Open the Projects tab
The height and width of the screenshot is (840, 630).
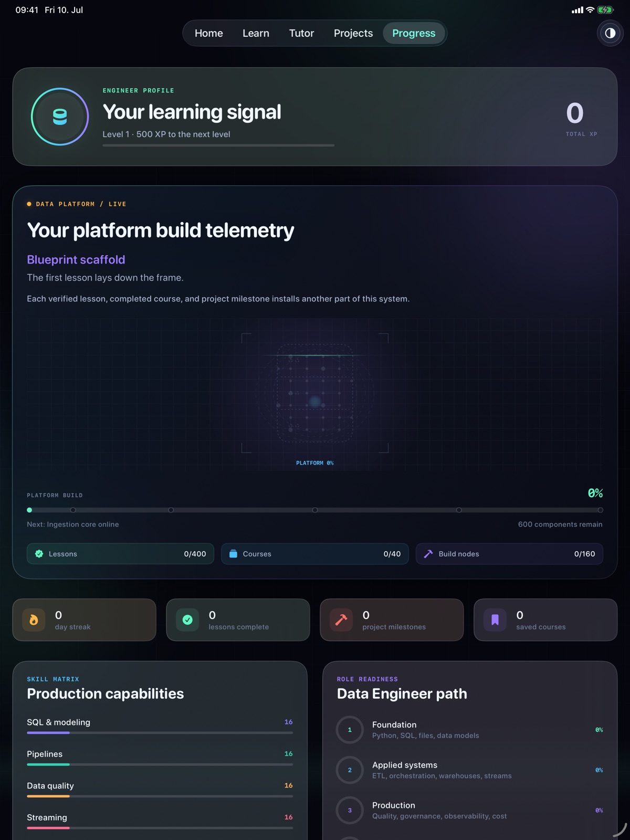click(x=353, y=33)
